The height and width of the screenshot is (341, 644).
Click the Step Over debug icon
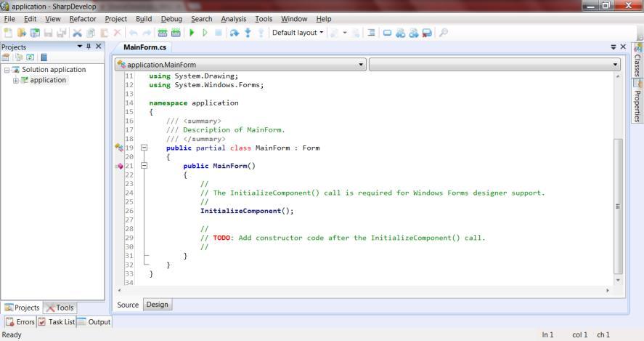tap(234, 33)
